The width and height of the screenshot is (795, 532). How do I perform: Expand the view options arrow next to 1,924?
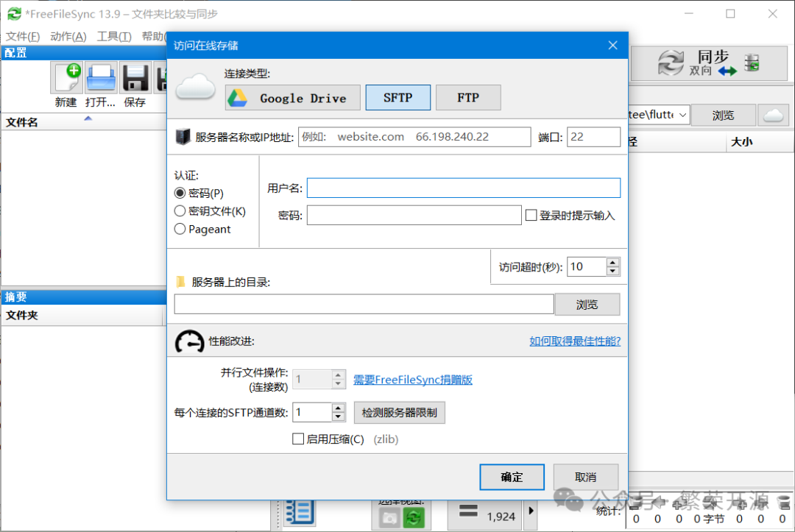coord(531,511)
